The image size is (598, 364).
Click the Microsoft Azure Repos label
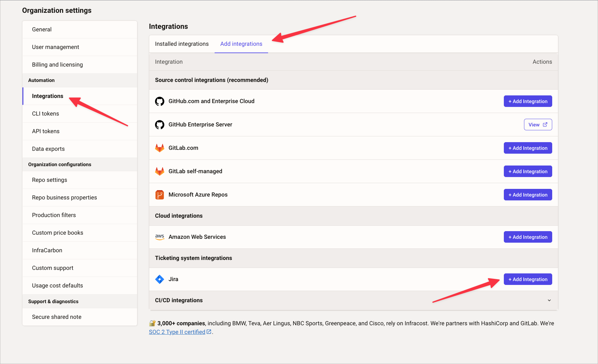198,195
